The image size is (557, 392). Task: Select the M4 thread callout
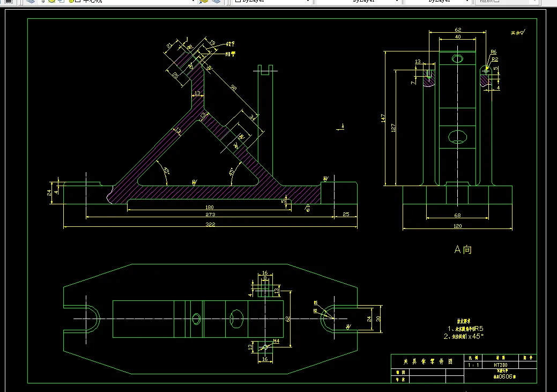[x=276, y=341]
